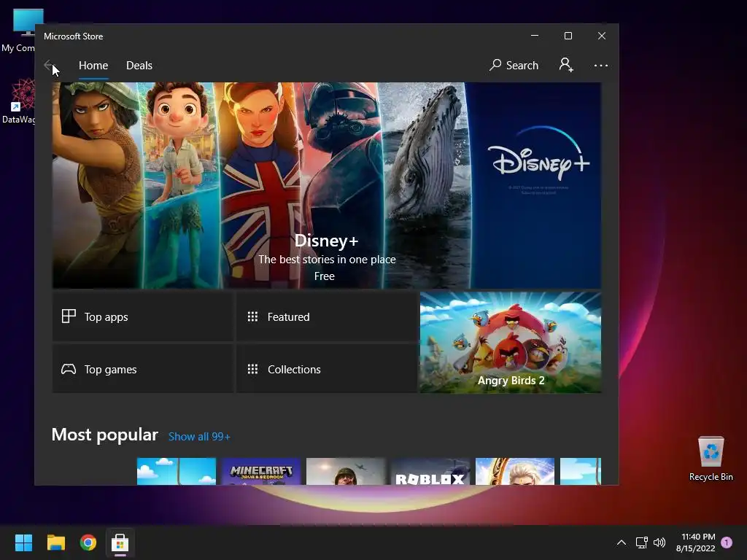Viewport: 747px width, 560px height.
Task: Open the soldier game thumbnail
Action: [345, 472]
